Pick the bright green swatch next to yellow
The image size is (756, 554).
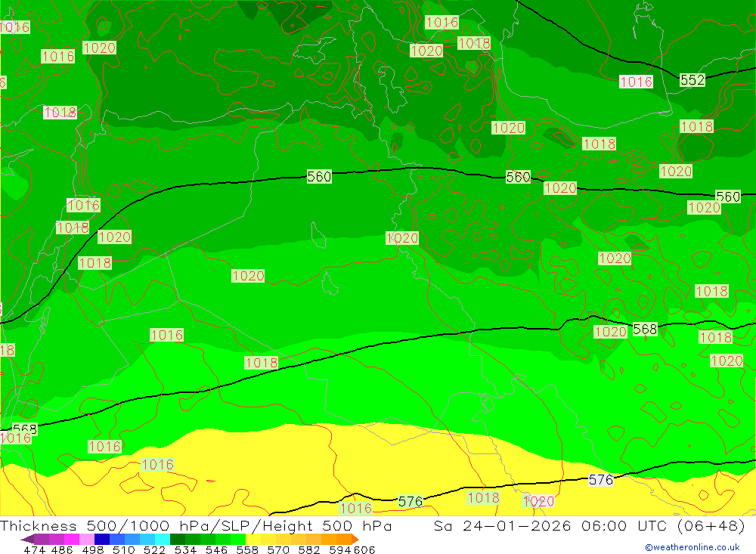click(238, 539)
